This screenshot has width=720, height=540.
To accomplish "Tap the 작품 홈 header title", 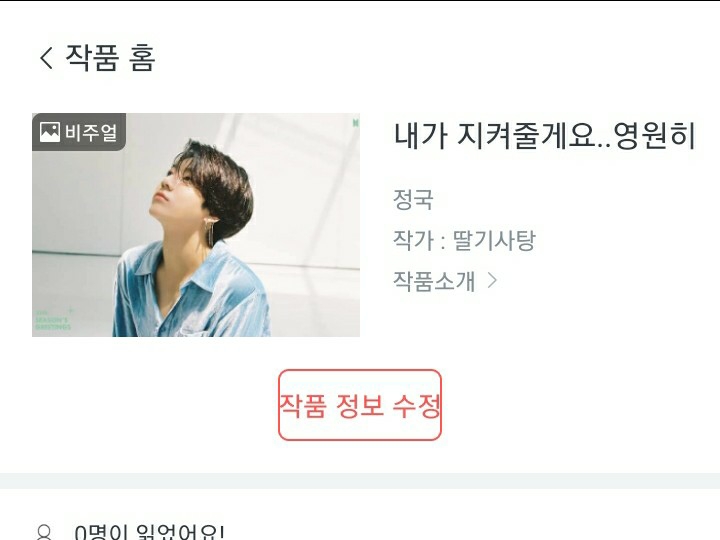I will pos(110,58).
